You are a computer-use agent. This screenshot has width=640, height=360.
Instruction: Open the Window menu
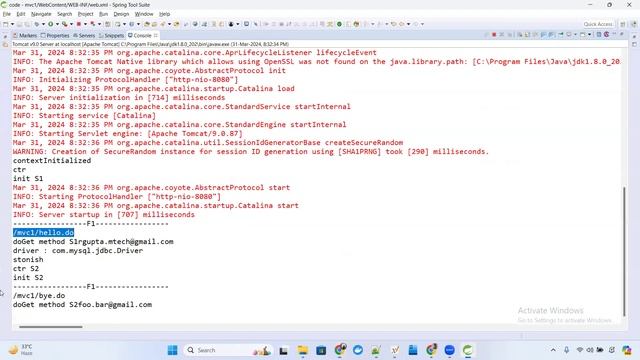tap(144, 14)
